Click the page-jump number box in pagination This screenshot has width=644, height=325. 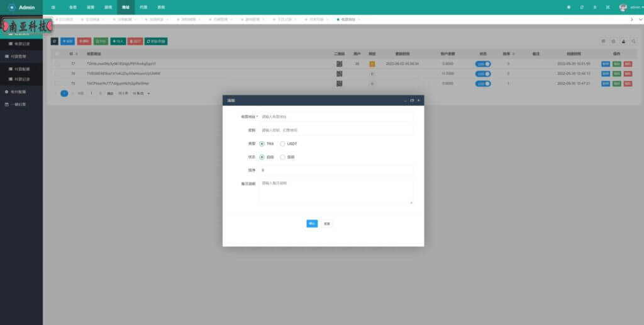[91, 93]
